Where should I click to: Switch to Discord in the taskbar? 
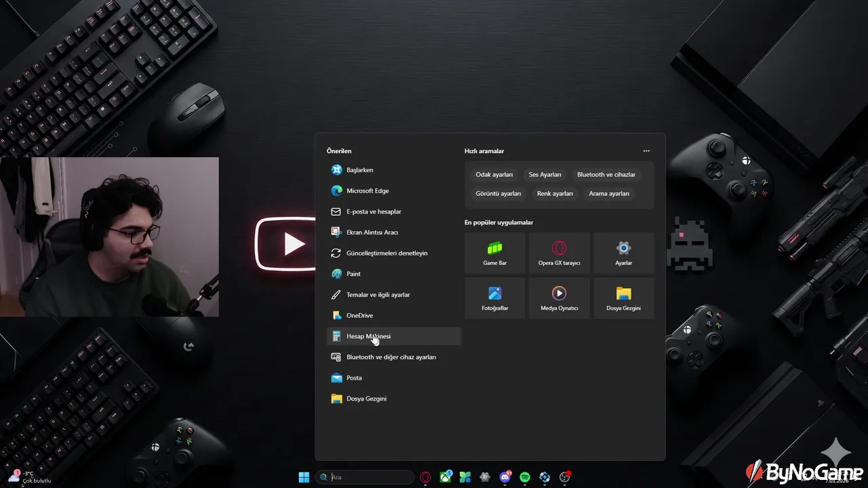(x=505, y=477)
